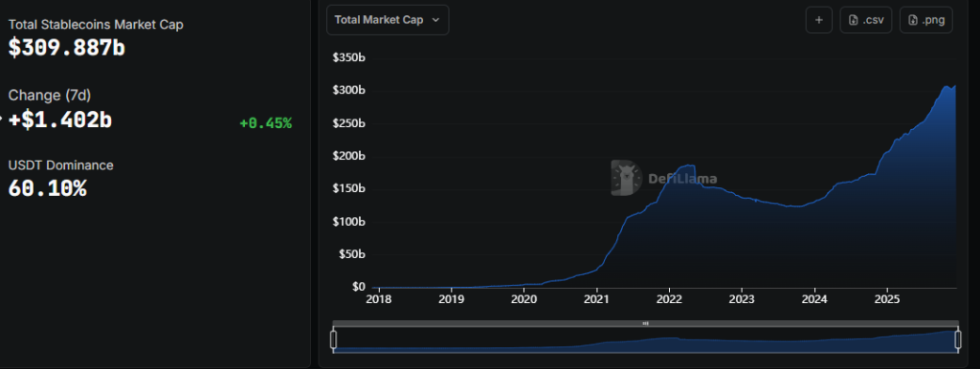
Task: Click the $50b y-axis label
Action: [x=352, y=254]
